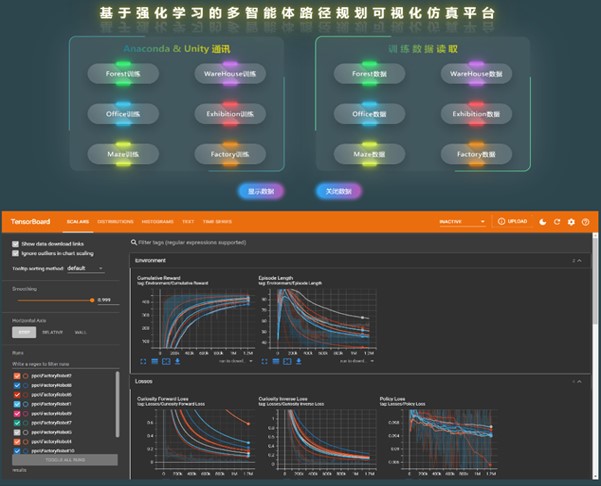Collapse the Losses section

click(579, 381)
